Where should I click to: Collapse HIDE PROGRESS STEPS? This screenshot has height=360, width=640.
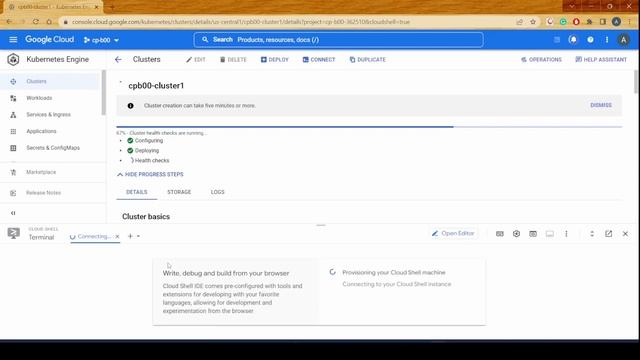click(x=150, y=174)
